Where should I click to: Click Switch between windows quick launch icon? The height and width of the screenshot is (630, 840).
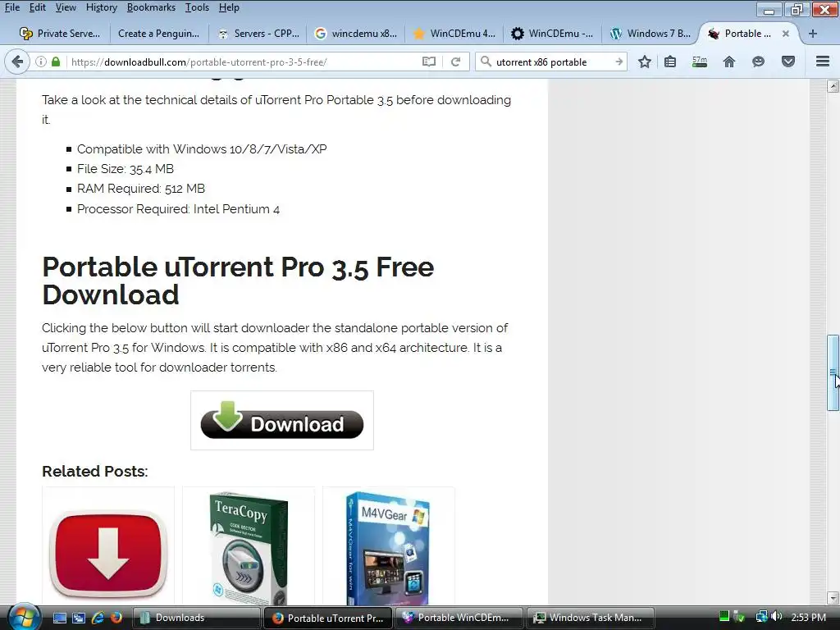79,618
